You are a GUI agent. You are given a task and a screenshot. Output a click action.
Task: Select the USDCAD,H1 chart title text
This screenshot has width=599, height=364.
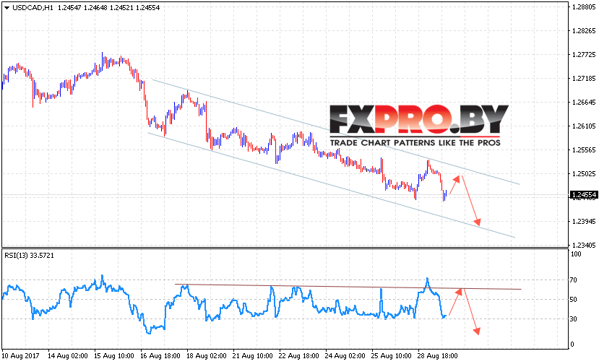pos(33,8)
